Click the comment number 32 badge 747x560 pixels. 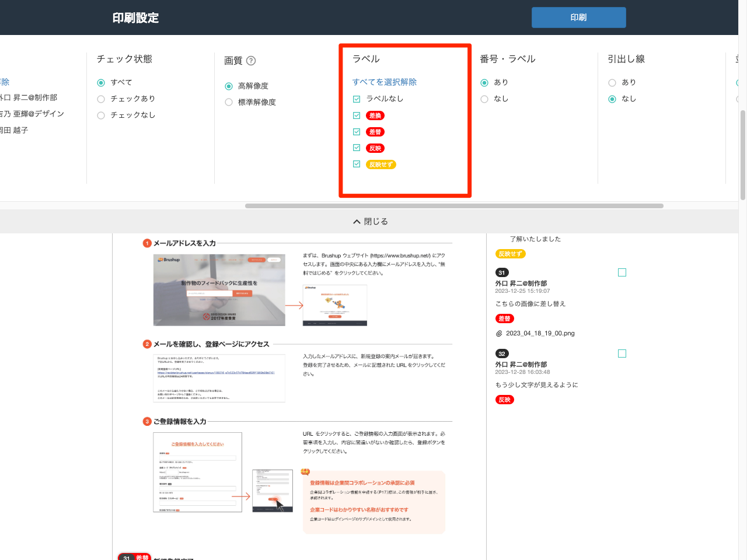[x=501, y=353]
